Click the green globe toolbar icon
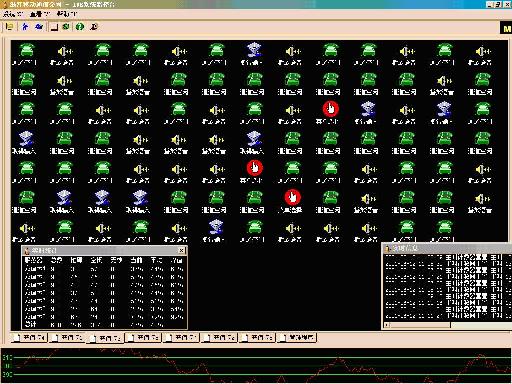Viewport: 512px width, 384px height. click(x=66, y=27)
